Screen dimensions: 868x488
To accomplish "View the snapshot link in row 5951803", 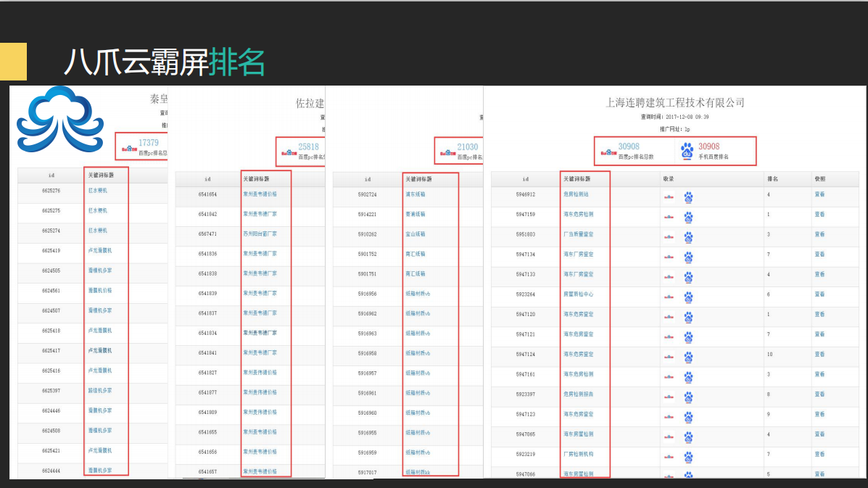I will pyautogui.click(x=819, y=234).
